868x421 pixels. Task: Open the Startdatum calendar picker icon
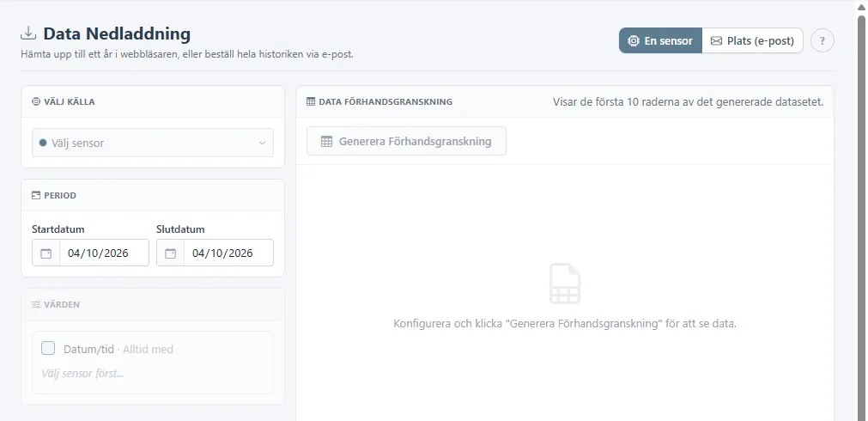coord(46,253)
